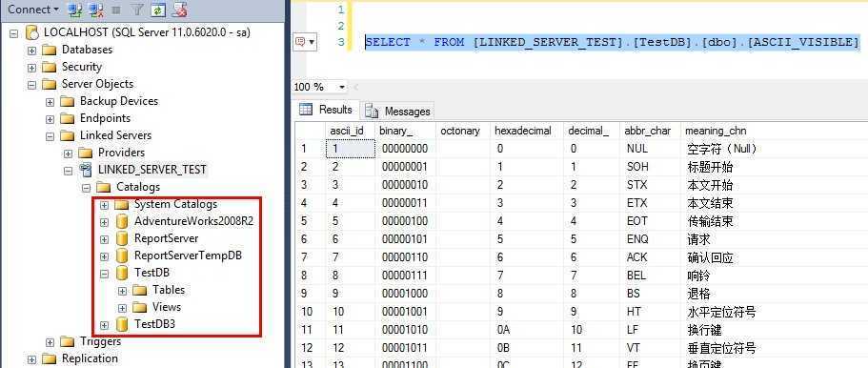The image size is (868, 368).
Task: Click the Stop action toolbar icon
Action: (x=115, y=10)
